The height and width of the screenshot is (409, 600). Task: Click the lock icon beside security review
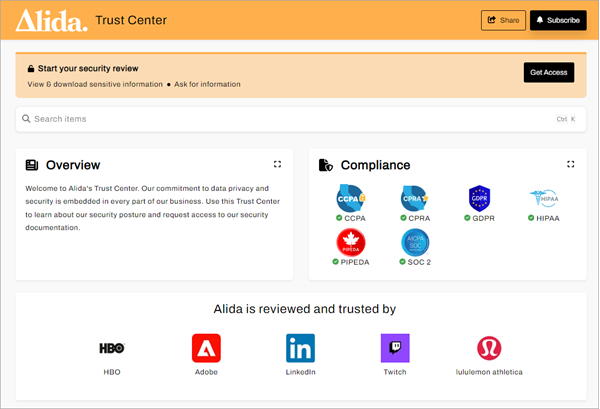tap(31, 69)
